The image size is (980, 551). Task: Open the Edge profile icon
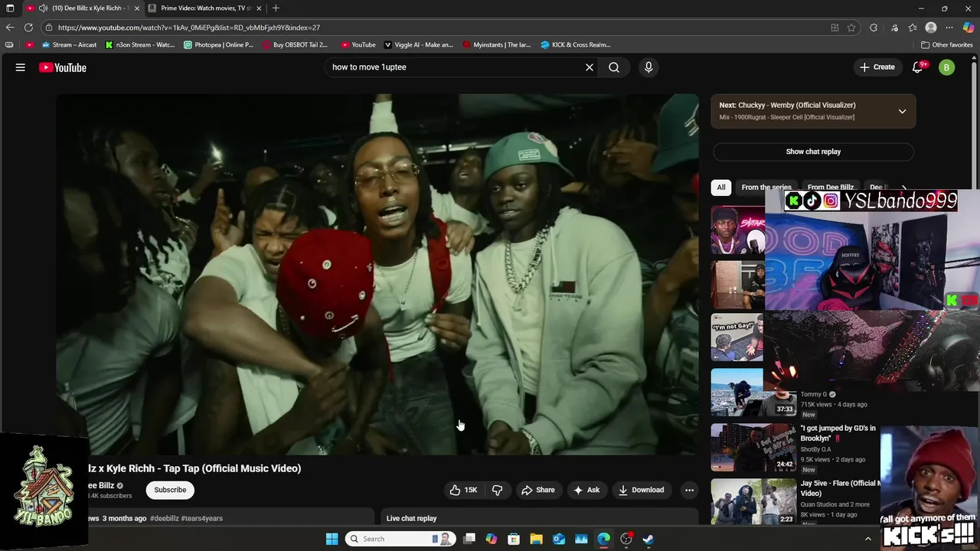pyautogui.click(x=931, y=28)
